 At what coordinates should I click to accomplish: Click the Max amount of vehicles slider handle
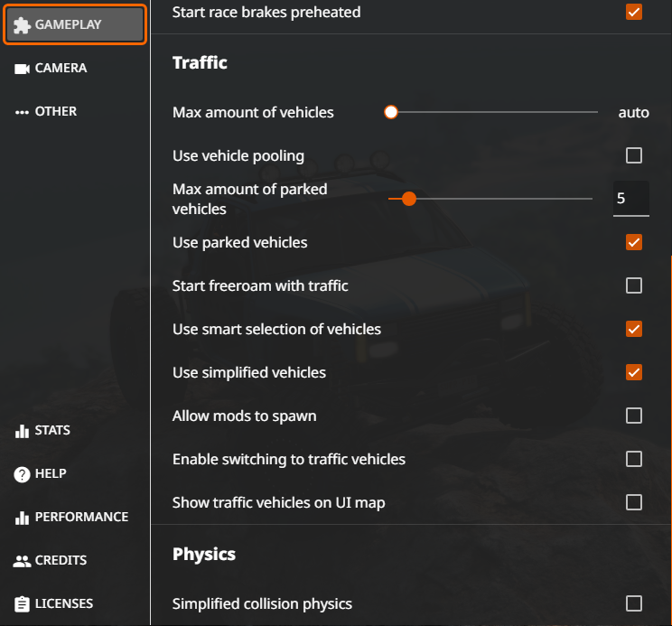pyautogui.click(x=391, y=112)
